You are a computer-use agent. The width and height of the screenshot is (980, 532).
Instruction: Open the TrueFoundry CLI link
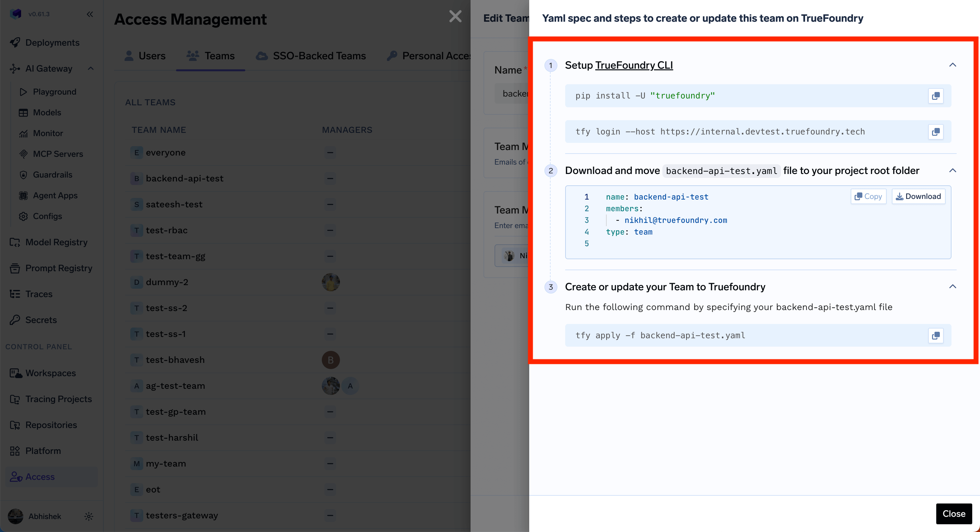coord(634,65)
